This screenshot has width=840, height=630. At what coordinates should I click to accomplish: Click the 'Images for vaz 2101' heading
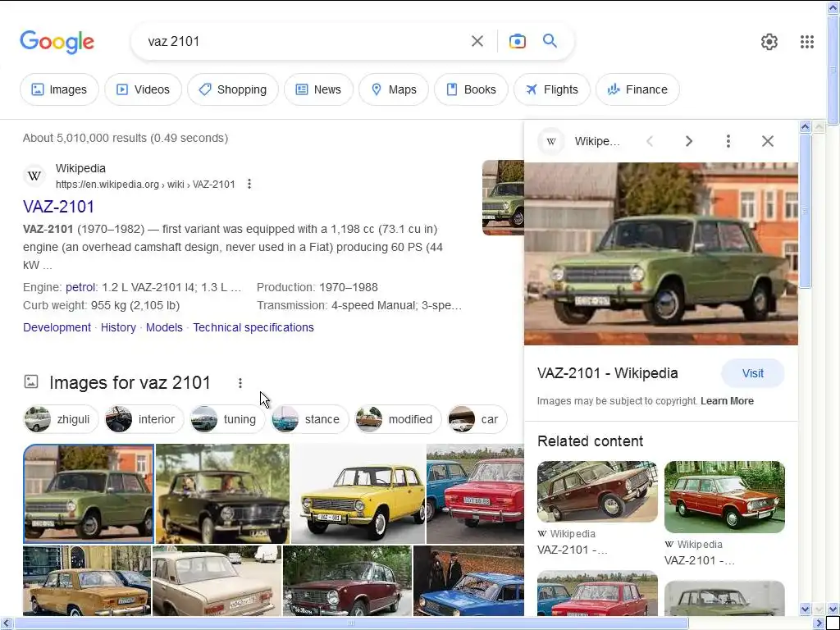point(130,382)
